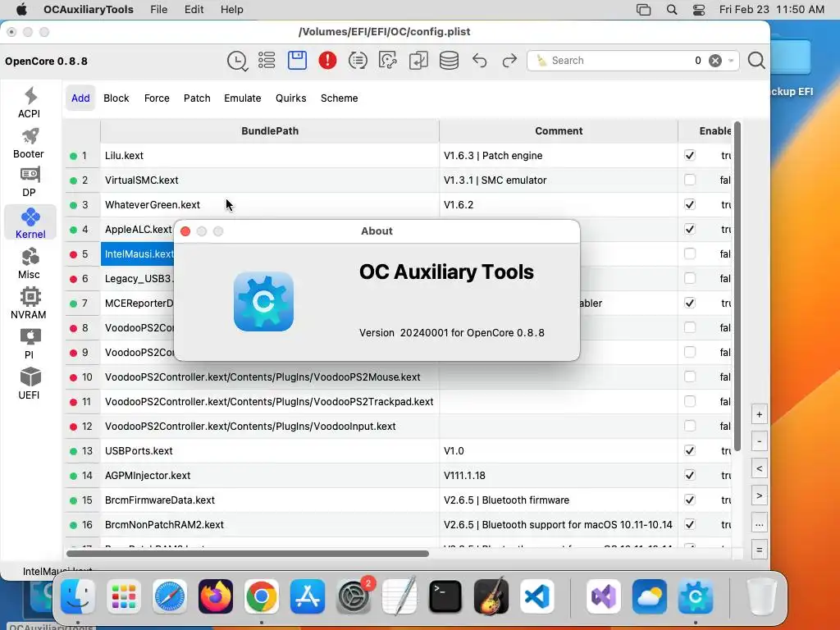Select the AGPMInjector.kext row
This screenshot has height=630, width=840.
[x=398, y=475]
